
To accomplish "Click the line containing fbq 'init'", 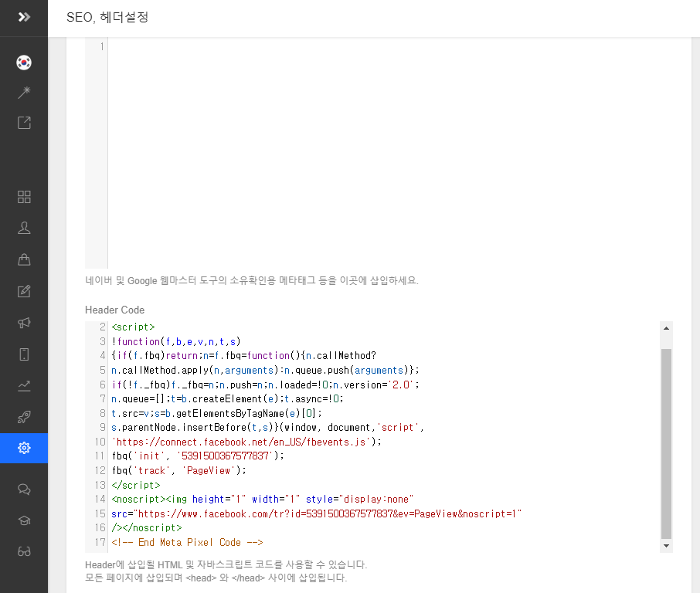I will coord(198,456).
